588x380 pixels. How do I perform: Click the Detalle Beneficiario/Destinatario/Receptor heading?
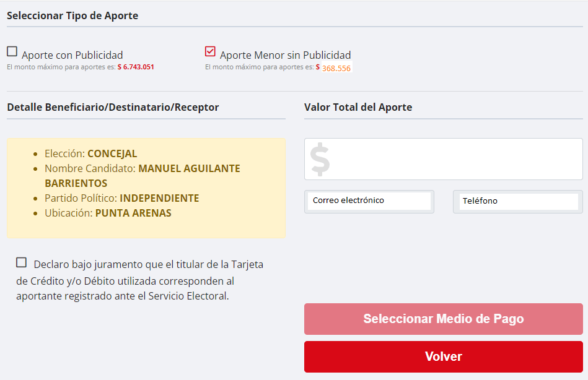[113, 107]
